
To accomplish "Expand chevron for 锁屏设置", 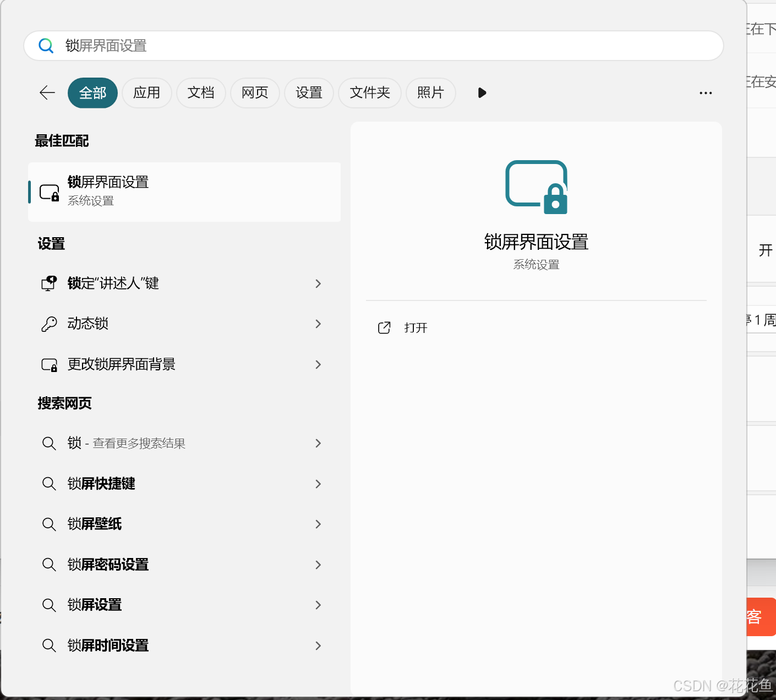I will click(318, 605).
